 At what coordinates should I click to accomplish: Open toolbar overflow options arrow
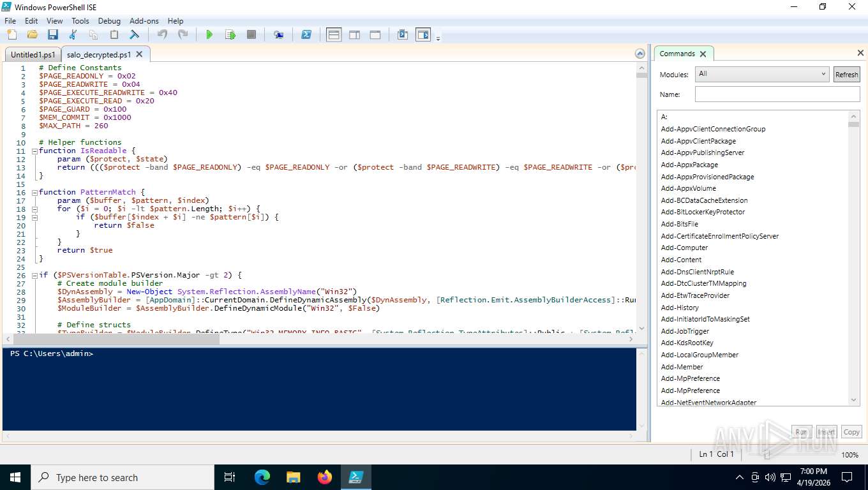click(x=438, y=38)
